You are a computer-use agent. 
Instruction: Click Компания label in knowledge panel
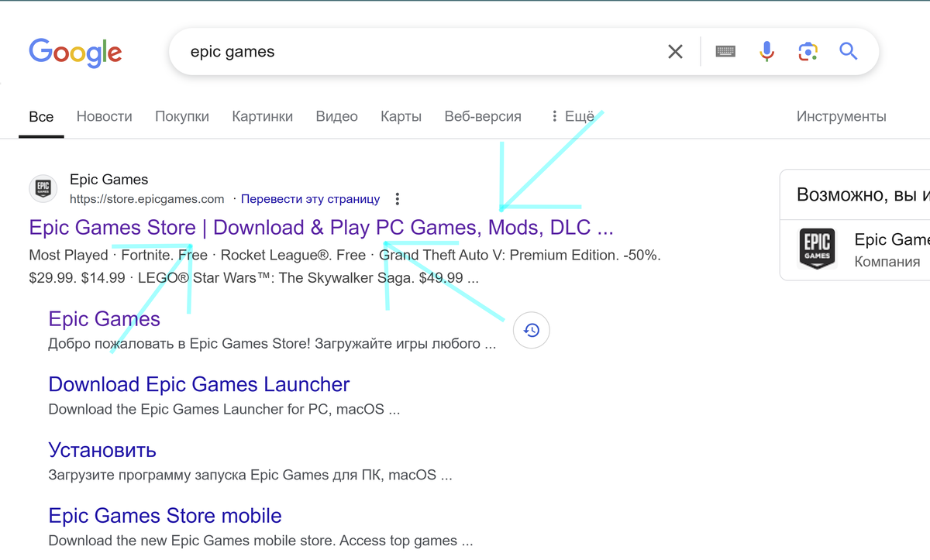click(x=887, y=262)
